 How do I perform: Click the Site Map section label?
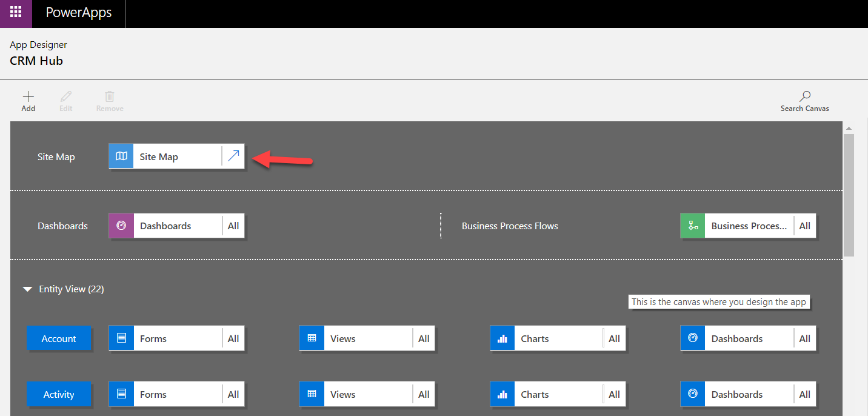[x=56, y=156]
